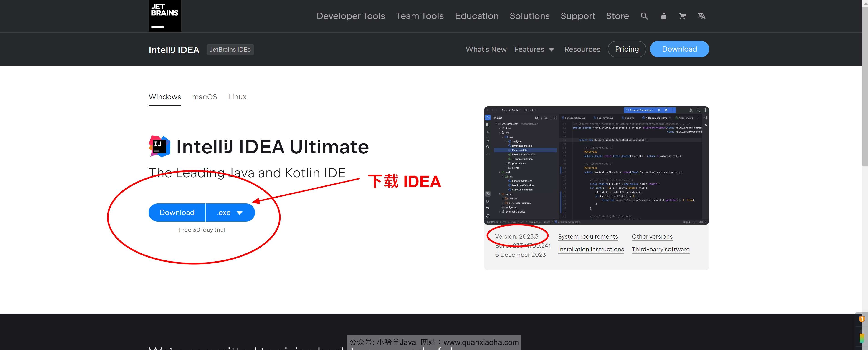
Task: Open the language selector icon
Action: 701,16
